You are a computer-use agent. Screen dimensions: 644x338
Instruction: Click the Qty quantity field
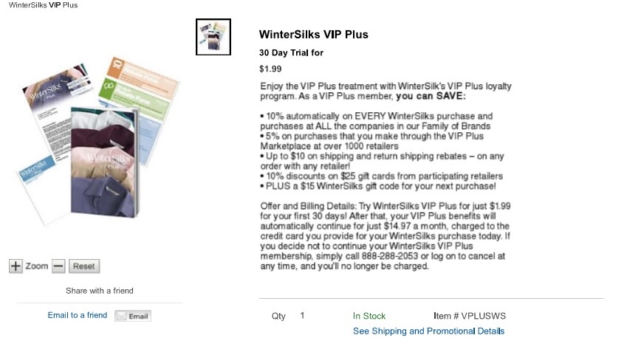[x=302, y=315]
